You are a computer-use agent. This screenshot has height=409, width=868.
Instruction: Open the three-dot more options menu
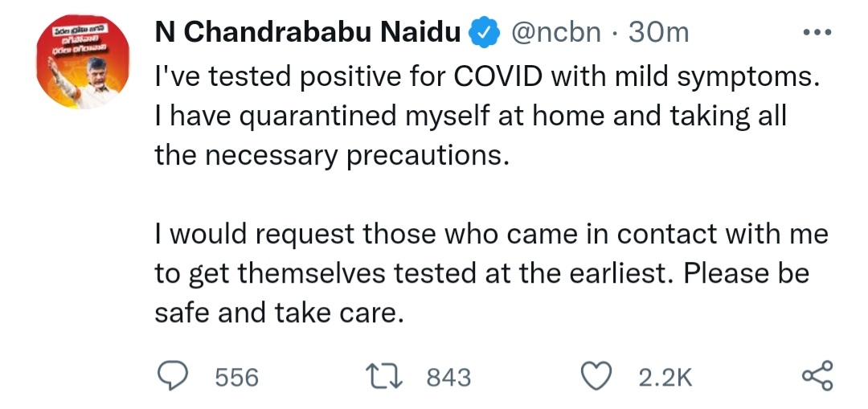pos(817,33)
